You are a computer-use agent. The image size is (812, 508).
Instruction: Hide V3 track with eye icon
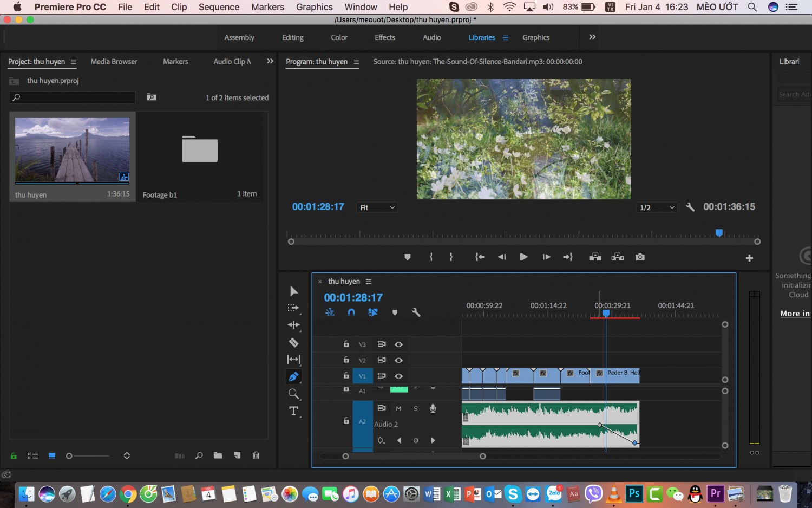click(398, 344)
